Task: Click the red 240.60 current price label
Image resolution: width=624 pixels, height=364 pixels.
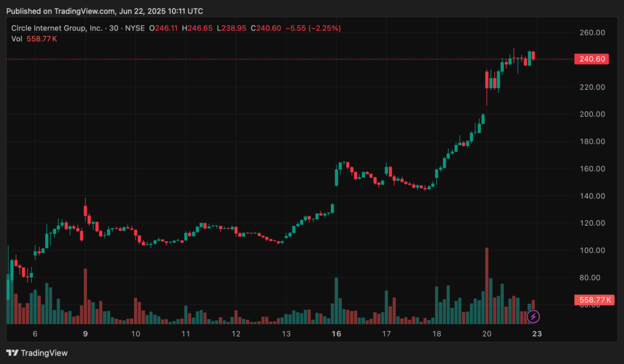Action: [x=591, y=59]
